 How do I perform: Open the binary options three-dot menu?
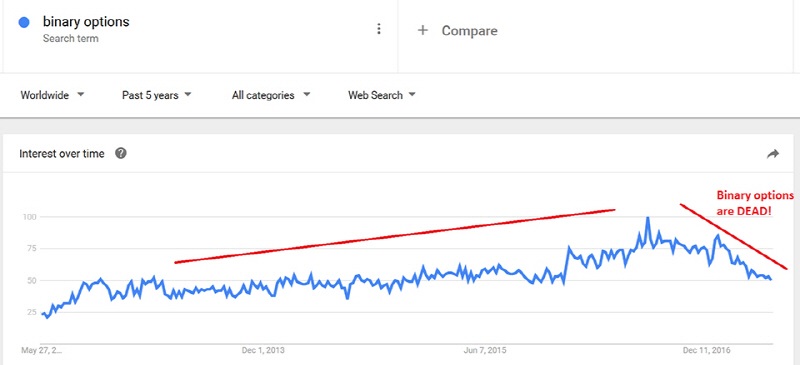pyautogui.click(x=378, y=29)
